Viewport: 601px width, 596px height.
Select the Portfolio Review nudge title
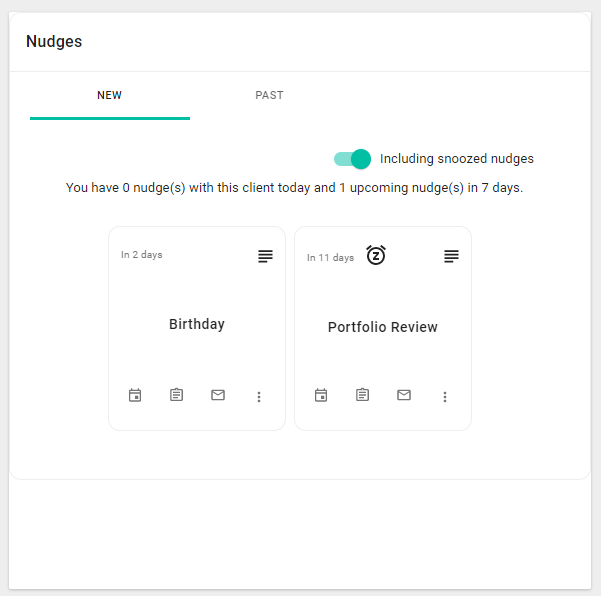(x=383, y=327)
